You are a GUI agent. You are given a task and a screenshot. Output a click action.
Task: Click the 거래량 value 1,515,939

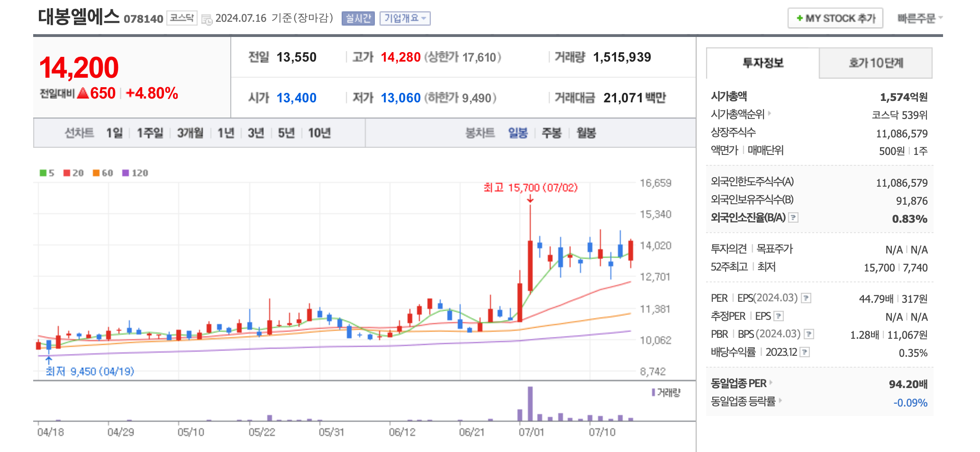(622, 57)
